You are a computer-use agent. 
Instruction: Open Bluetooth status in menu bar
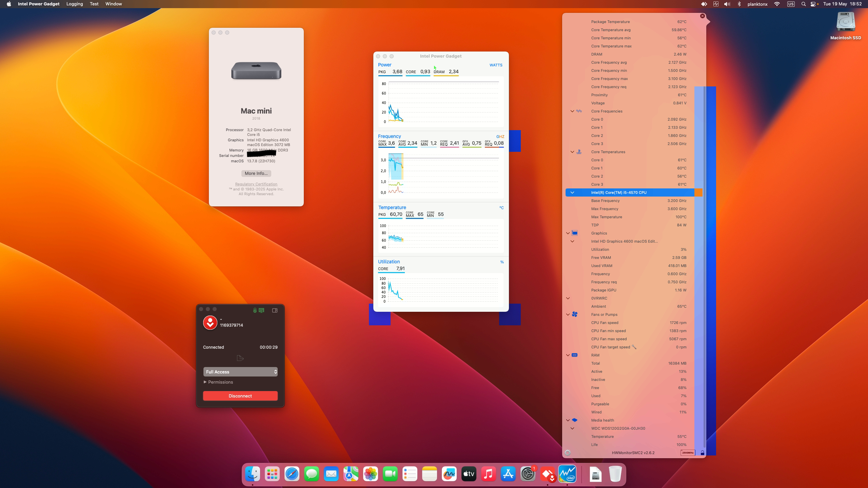pyautogui.click(x=739, y=4)
